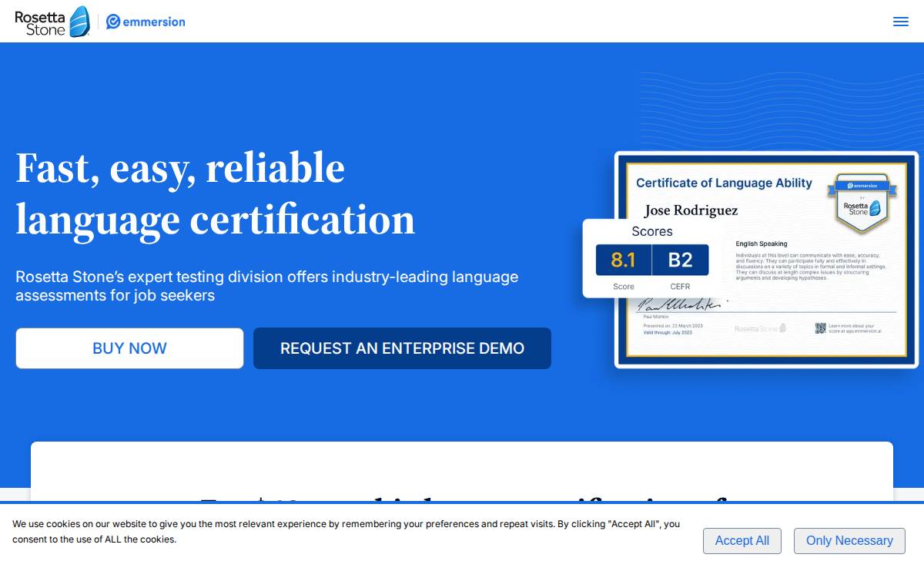Click the cookie consent message text

click(346, 532)
